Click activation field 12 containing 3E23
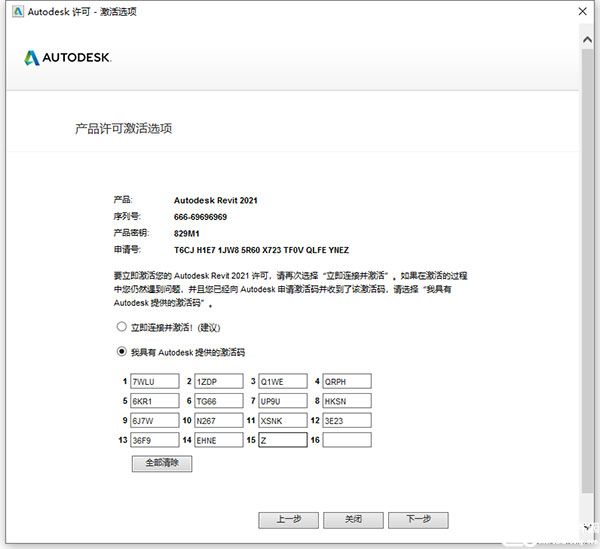 click(346, 420)
